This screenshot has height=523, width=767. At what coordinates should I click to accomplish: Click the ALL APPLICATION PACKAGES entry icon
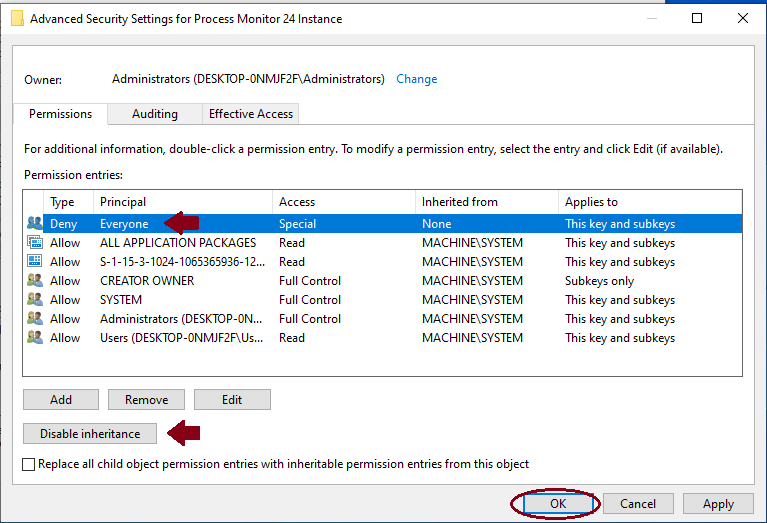click(35, 243)
